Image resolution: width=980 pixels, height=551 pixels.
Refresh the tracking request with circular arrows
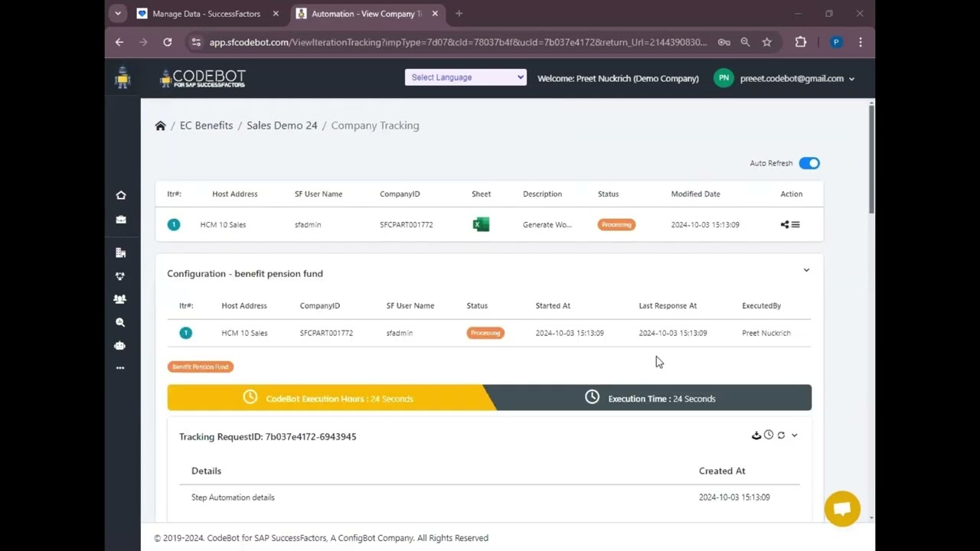click(x=781, y=435)
